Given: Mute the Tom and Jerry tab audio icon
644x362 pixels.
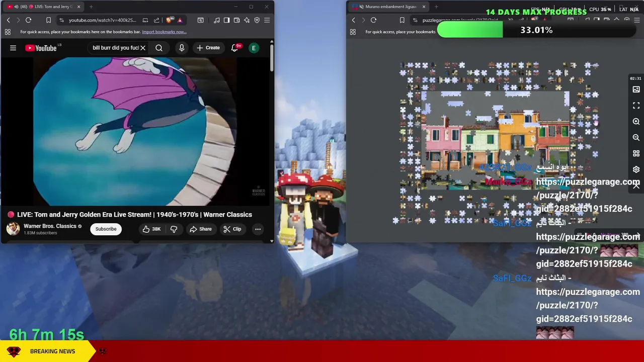Looking at the screenshot, I should [x=16, y=7].
